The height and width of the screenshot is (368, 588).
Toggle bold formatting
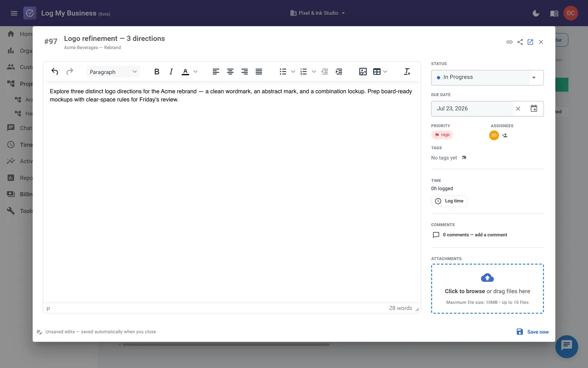tap(157, 72)
